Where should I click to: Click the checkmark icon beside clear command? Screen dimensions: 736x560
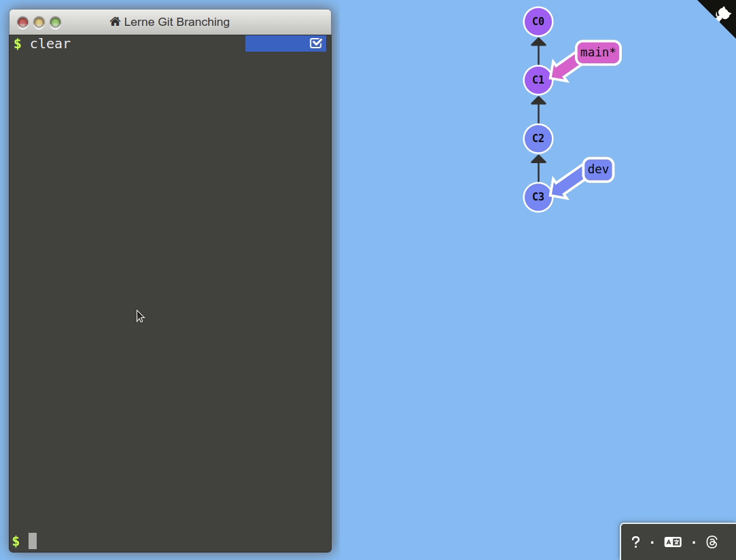coord(315,43)
